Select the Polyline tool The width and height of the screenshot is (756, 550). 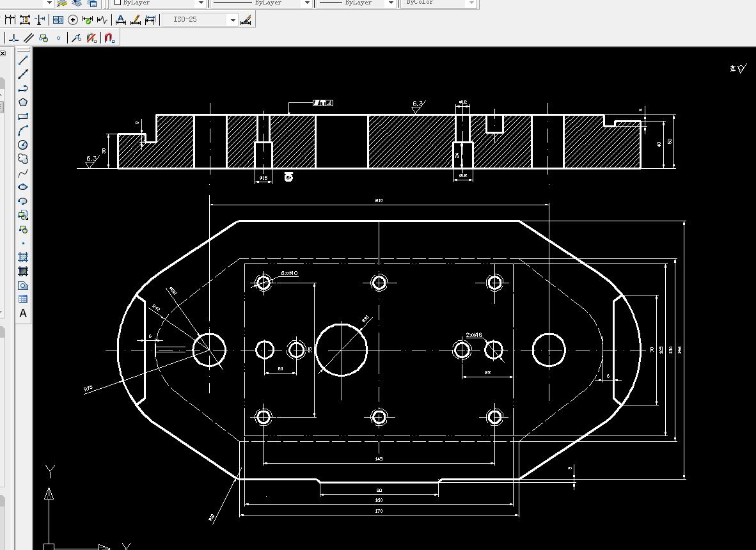tap(22, 88)
